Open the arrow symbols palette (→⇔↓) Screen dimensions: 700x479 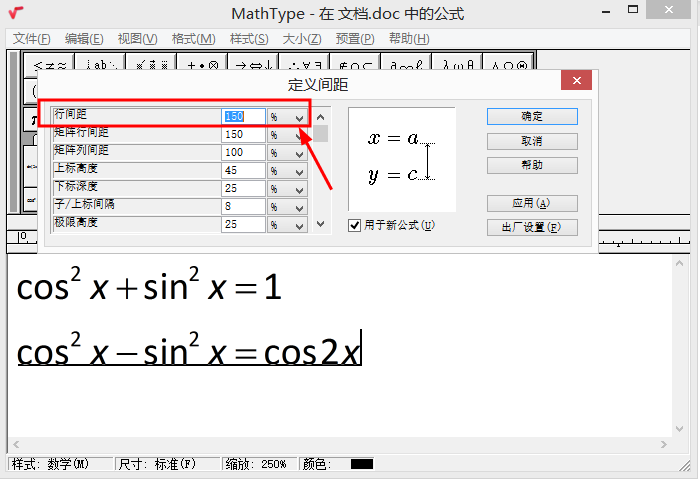253,62
